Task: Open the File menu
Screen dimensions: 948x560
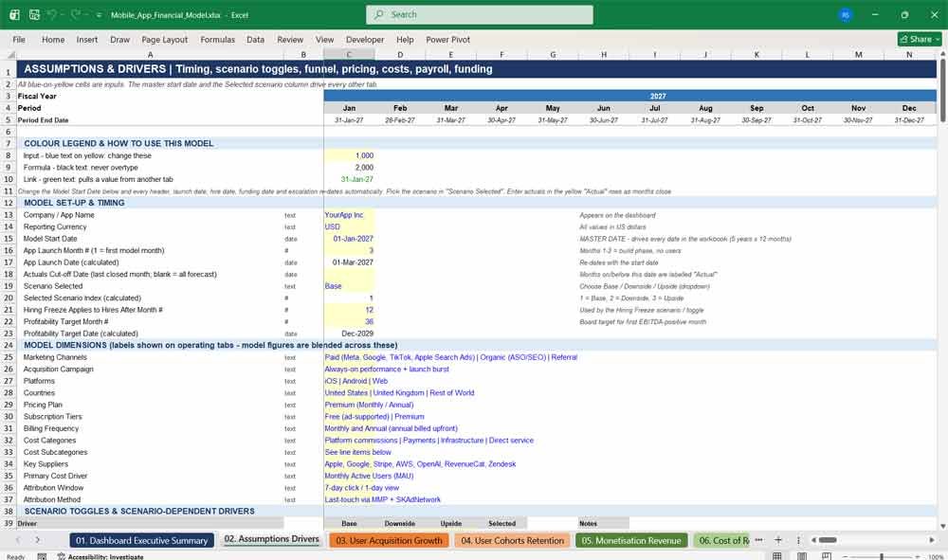Action: [x=19, y=39]
